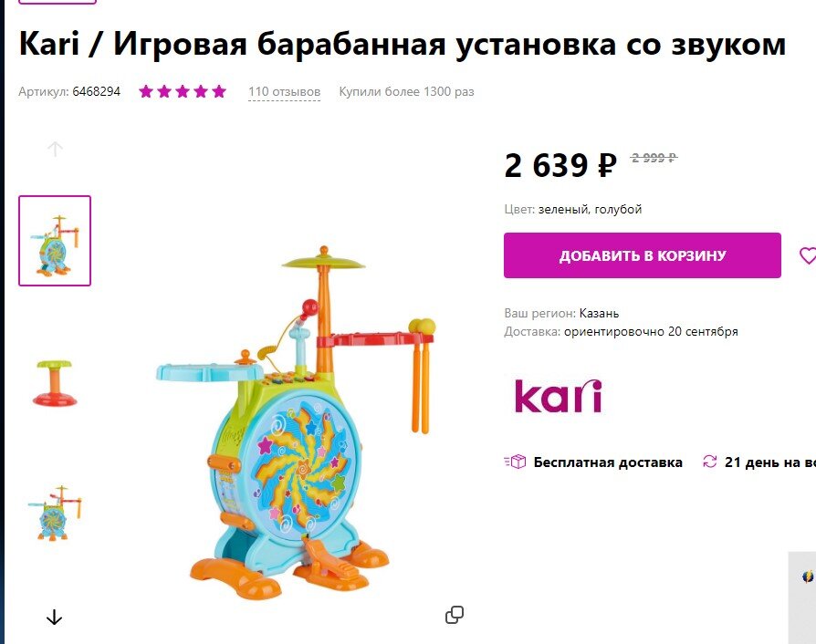Click the product title heading
The height and width of the screenshot is (644, 816).
pos(402,44)
